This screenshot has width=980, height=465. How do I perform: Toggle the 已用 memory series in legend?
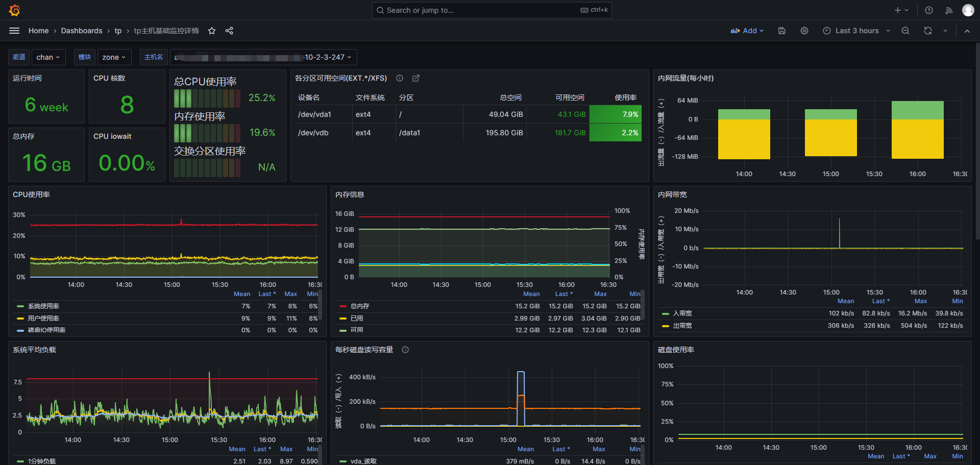[x=357, y=318]
